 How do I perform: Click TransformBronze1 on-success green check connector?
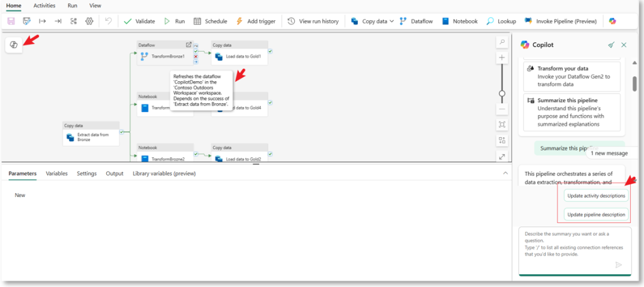pos(196,50)
